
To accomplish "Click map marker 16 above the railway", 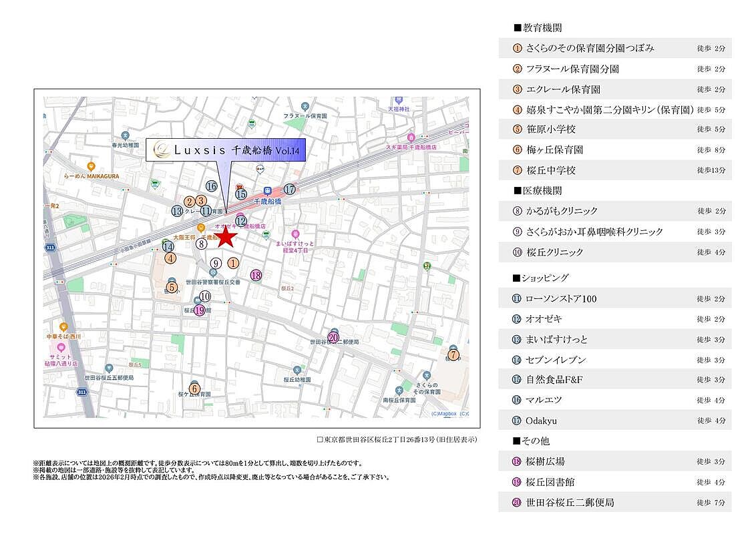I will point(212,187).
